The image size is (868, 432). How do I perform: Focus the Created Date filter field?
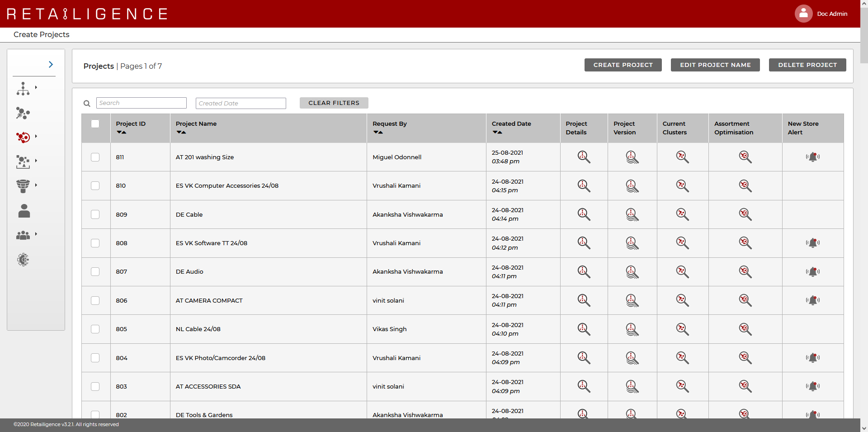pyautogui.click(x=241, y=103)
